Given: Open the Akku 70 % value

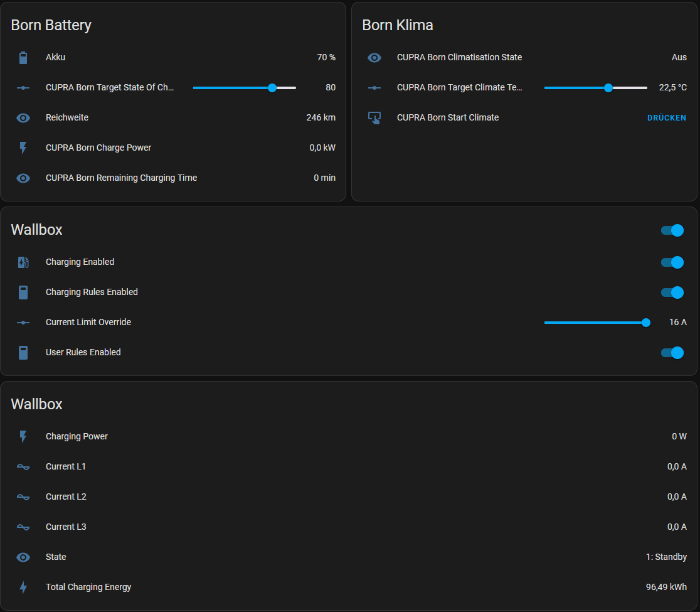Looking at the screenshot, I should tap(326, 58).
